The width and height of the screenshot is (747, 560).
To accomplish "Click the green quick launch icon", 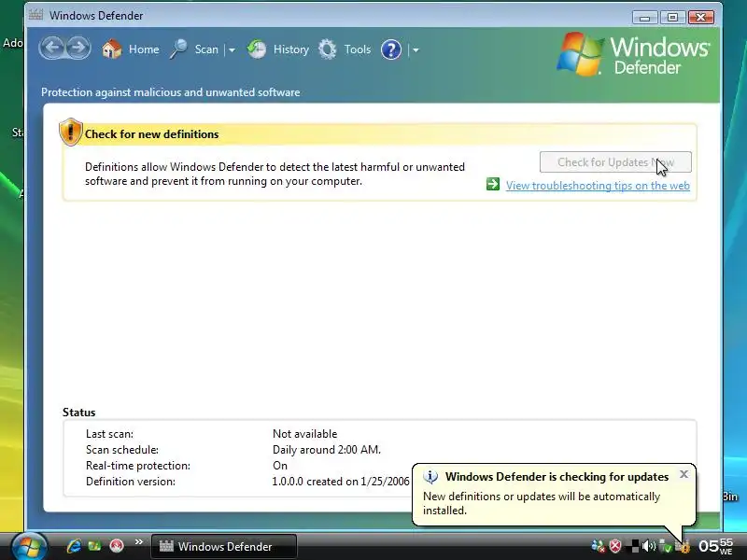I will (x=95, y=546).
